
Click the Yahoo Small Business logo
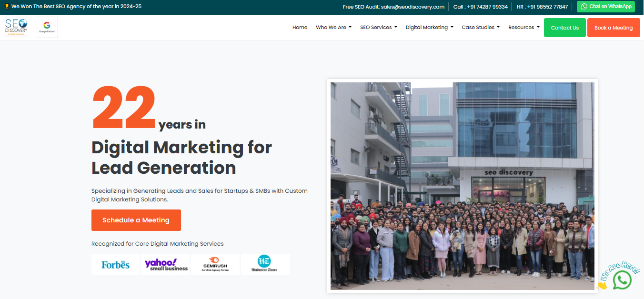point(166,265)
